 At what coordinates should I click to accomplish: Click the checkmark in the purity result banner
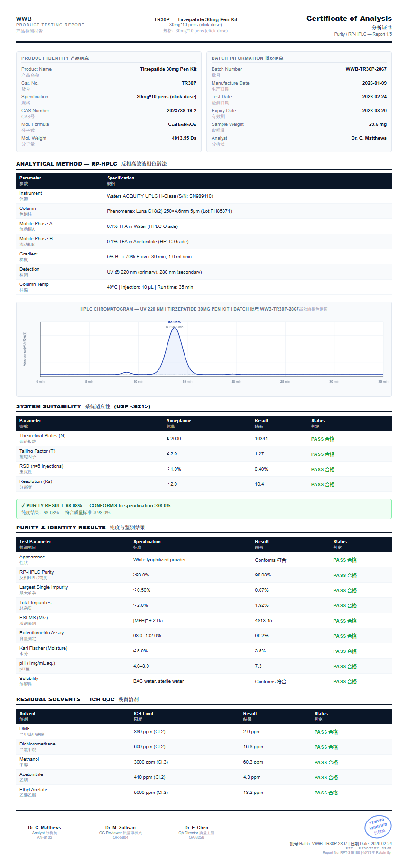click(23, 506)
